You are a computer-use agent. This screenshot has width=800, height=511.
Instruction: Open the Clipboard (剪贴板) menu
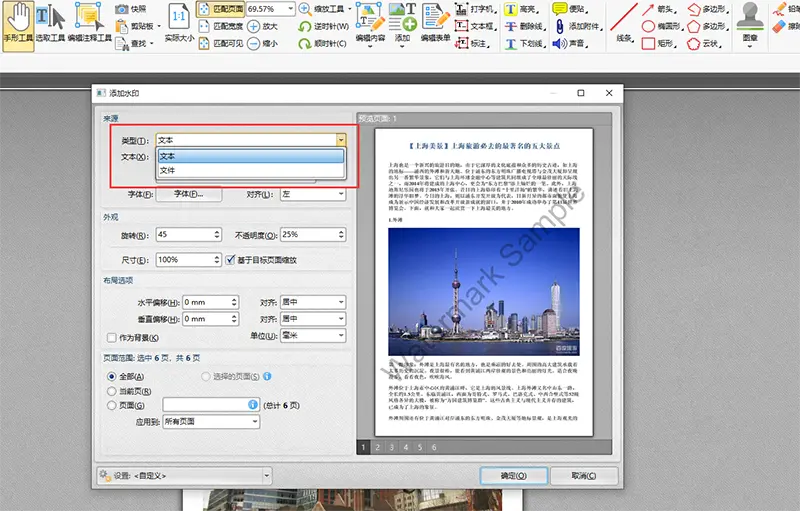click(x=138, y=26)
